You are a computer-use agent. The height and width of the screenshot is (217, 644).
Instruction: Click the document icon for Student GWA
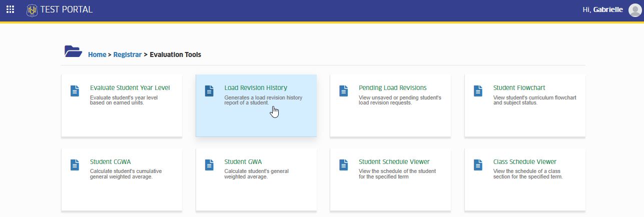click(209, 165)
